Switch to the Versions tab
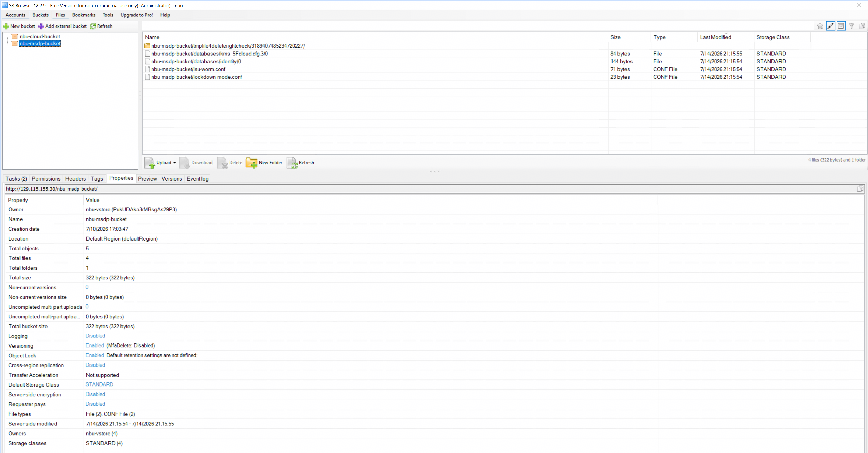 (172, 179)
